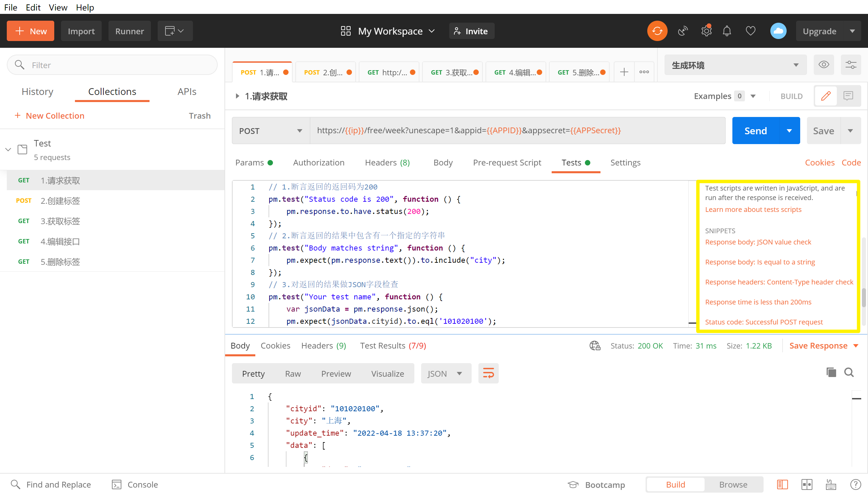Toggle two-pane view icon in status bar
This screenshot has height=495, width=868.
807,484
